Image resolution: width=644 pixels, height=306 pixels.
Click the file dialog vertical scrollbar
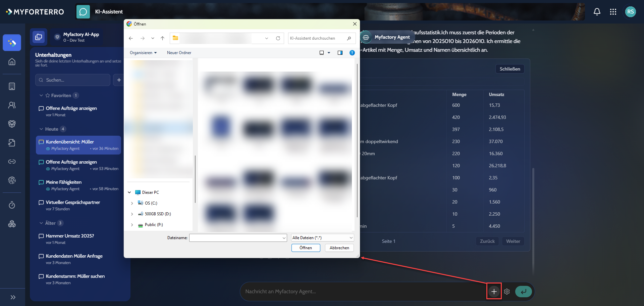(357, 141)
